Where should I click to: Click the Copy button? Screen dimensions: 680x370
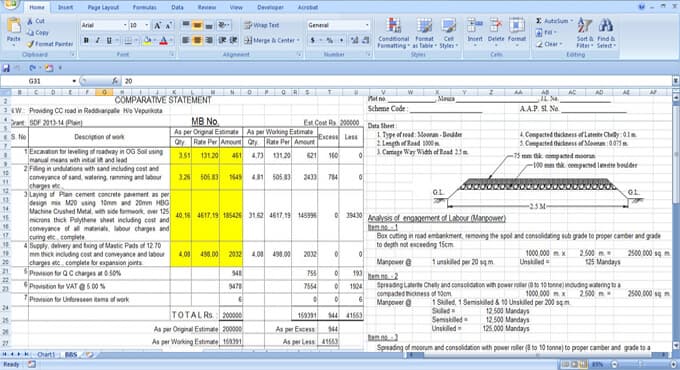[x=38, y=33]
